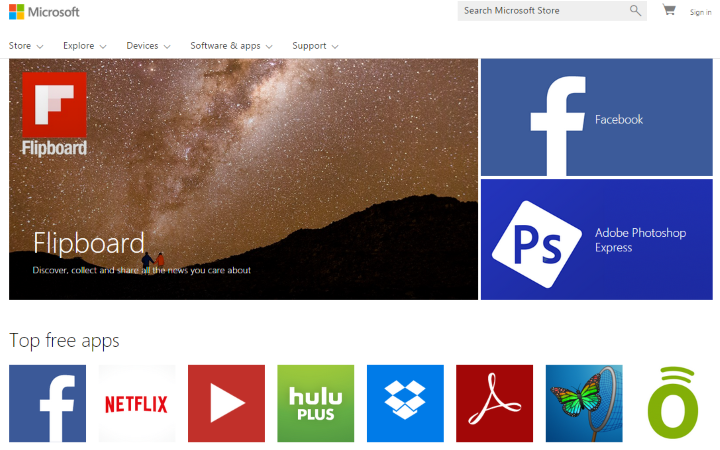
Task: Open the shopping cart
Action: (669, 10)
